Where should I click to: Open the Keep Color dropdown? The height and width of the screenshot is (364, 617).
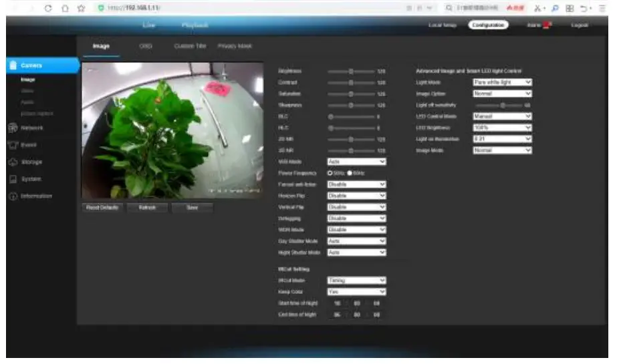(x=356, y=292)
